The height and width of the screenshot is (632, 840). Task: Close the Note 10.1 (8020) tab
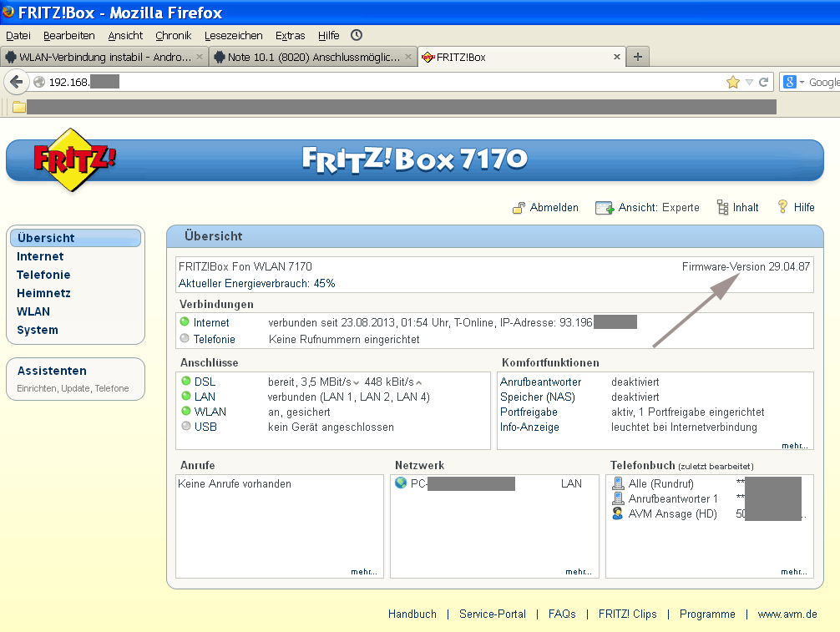[x=408, y=57]
